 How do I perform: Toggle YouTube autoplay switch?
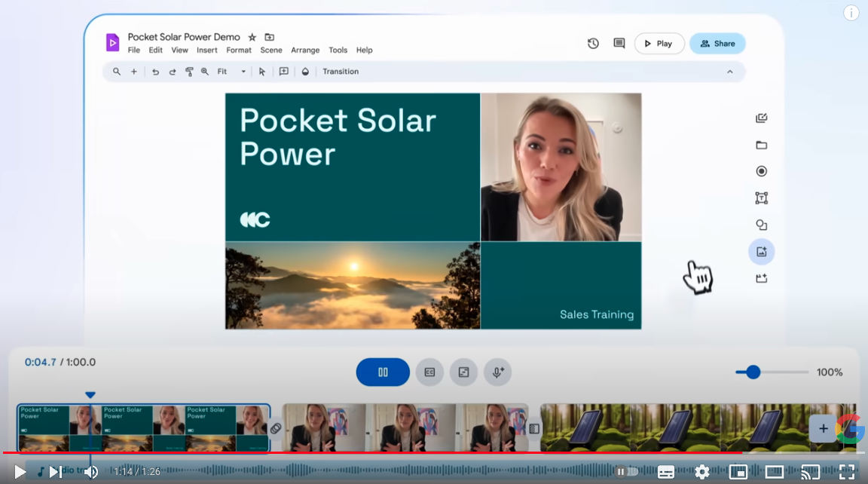click(627, 472)
